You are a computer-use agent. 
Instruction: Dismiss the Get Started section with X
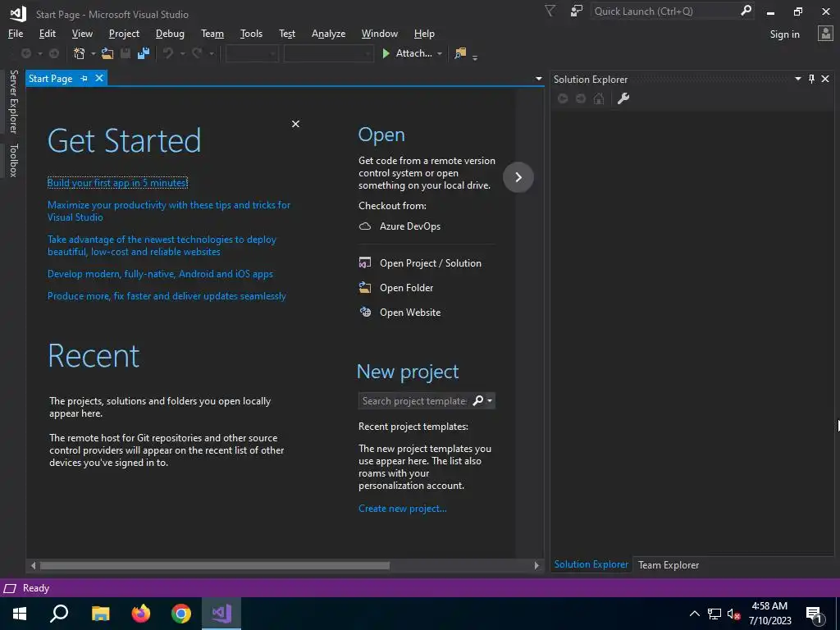tap(295, 124)
